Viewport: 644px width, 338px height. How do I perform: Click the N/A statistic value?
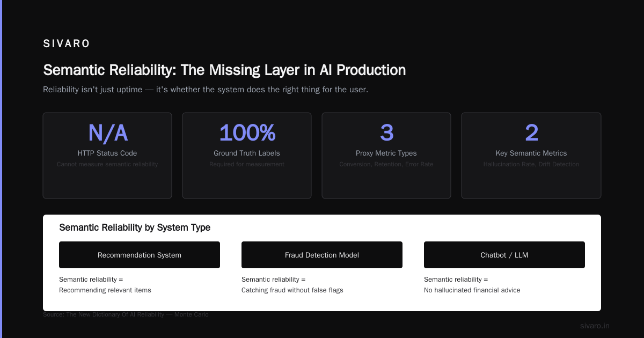click(x=107, y=133)
